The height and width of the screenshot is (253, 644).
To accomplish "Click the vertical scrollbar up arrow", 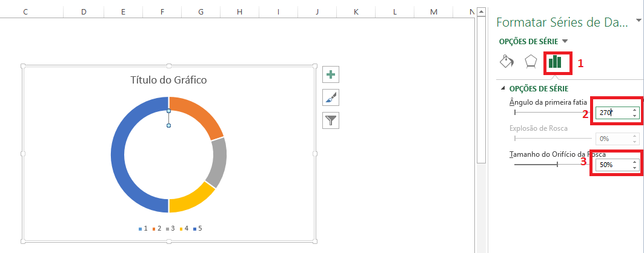I will point(481,11).
